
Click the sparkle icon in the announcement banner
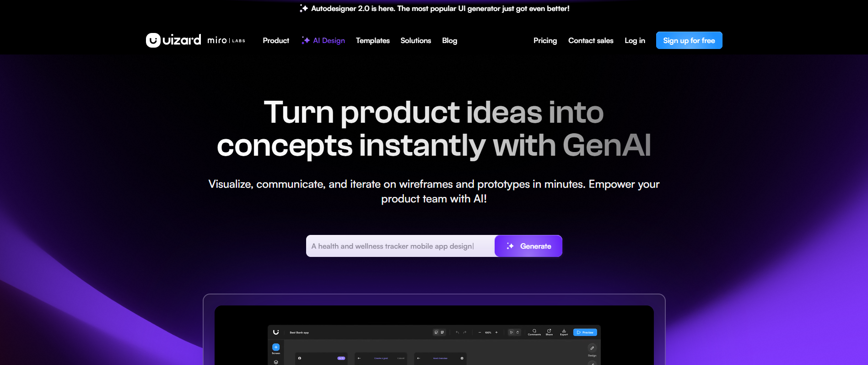point(304,8)
